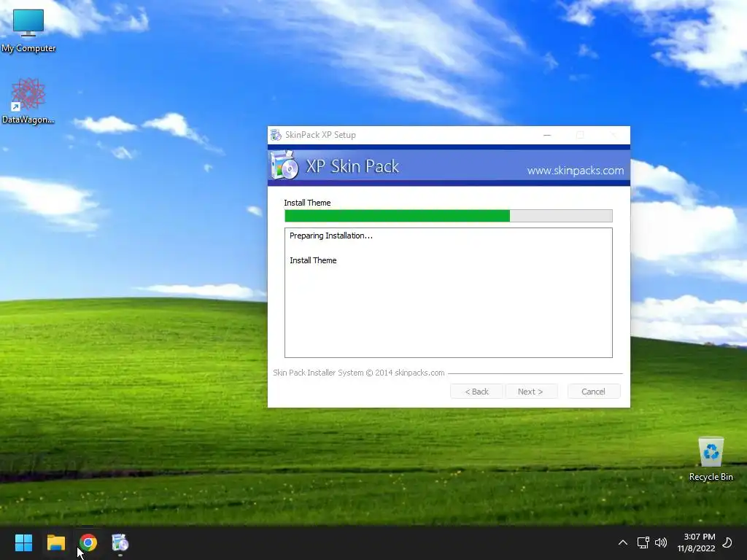This screenshot has height=560, width=747.
Task: Click the 'Install Theme' label above progress bar
Action: point(307,203)
